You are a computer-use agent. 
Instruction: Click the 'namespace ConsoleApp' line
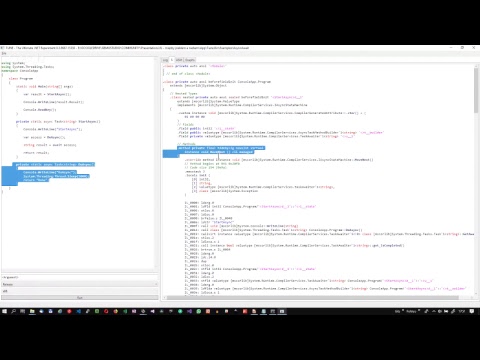[20, 71]
